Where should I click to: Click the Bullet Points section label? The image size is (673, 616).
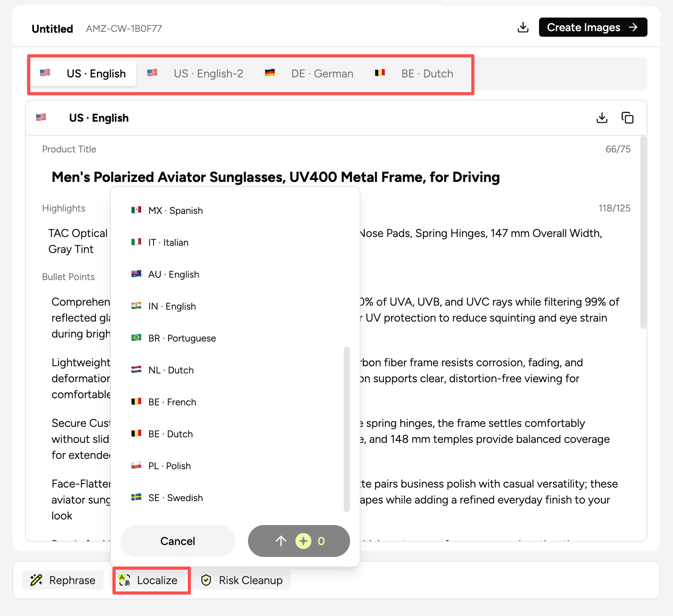69,277
